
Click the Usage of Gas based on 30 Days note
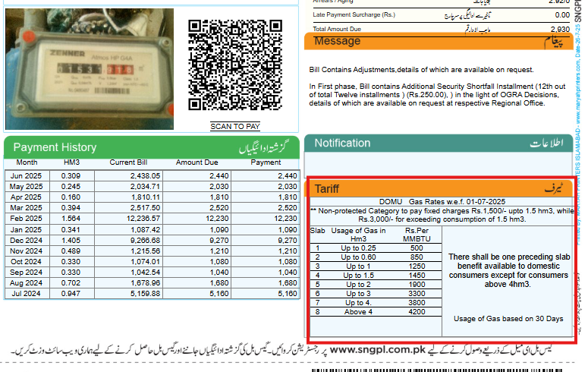click(508, 319)
